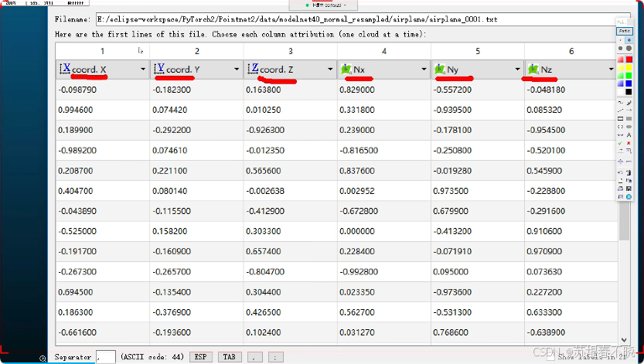Click column header number 4

tap(384, 51)
